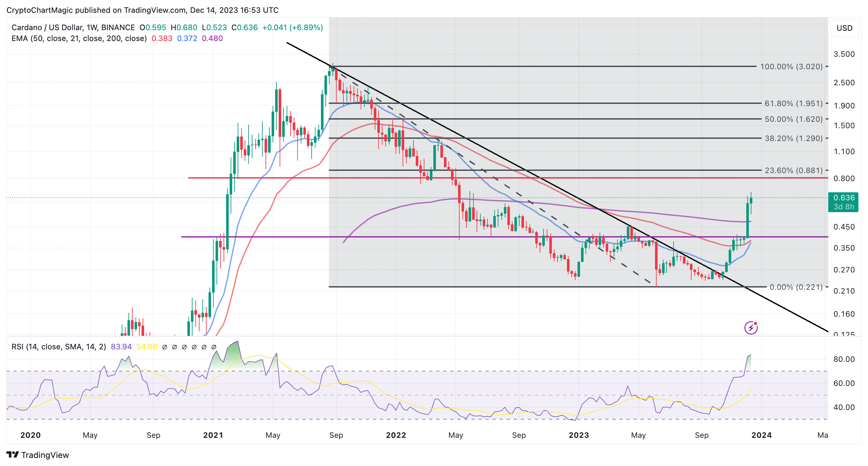The height and width of the screenshot is (466, 868).
Task: Click the 2022 label on time axis
Action: 396,435
